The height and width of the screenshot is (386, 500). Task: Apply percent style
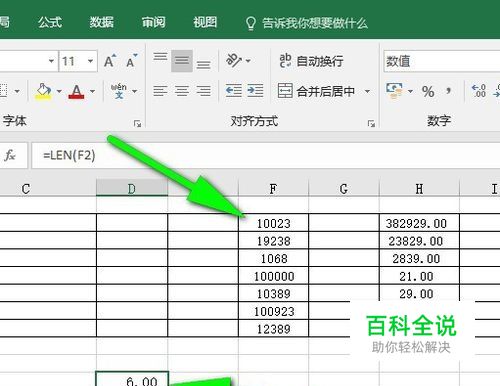[428, 91]
